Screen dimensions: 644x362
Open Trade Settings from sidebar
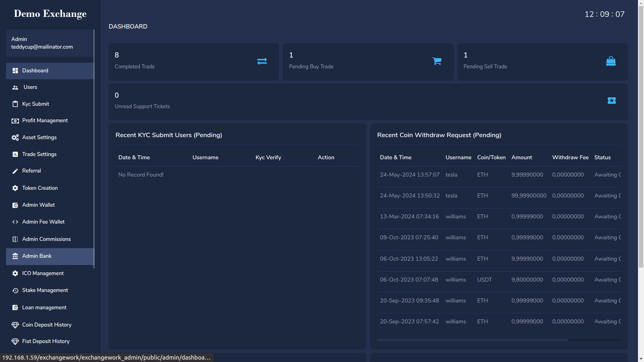(39, 154)
